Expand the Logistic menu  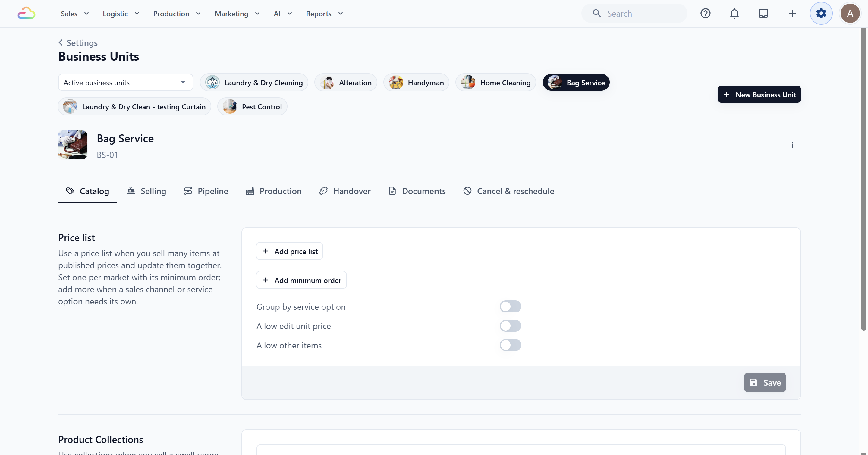(x=121, y=14)
